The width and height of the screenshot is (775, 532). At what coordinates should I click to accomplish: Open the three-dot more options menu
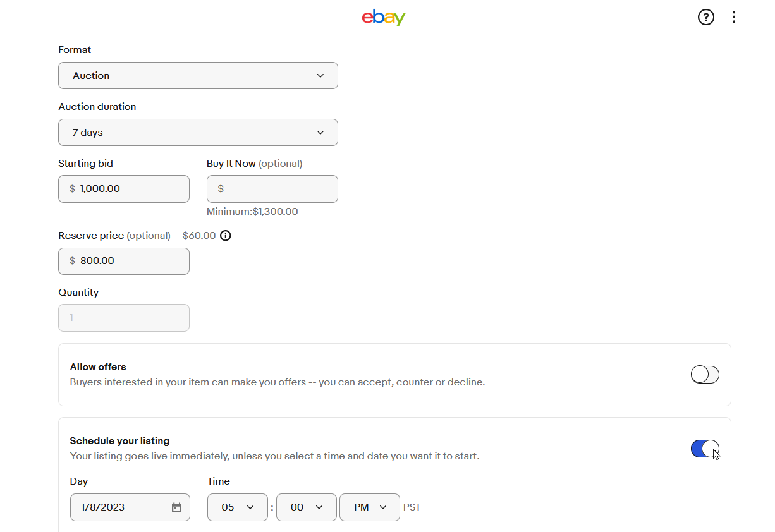pyautogui.click(x=733, y=18)
